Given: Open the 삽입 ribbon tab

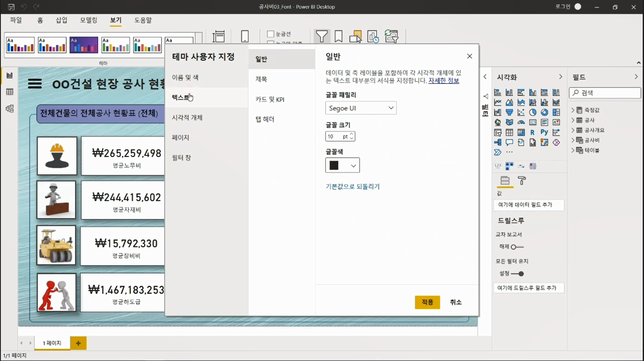Looking at the screenshot, I should (x=62, y=20).
